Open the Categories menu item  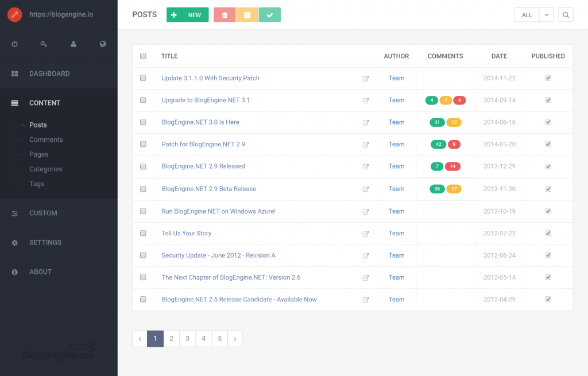[46, 169]
